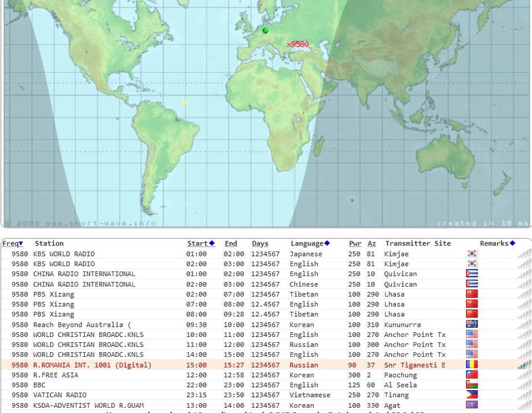Click Guam flag in KSDA-Adventist row
532x413 pixels.
(472, 405)
